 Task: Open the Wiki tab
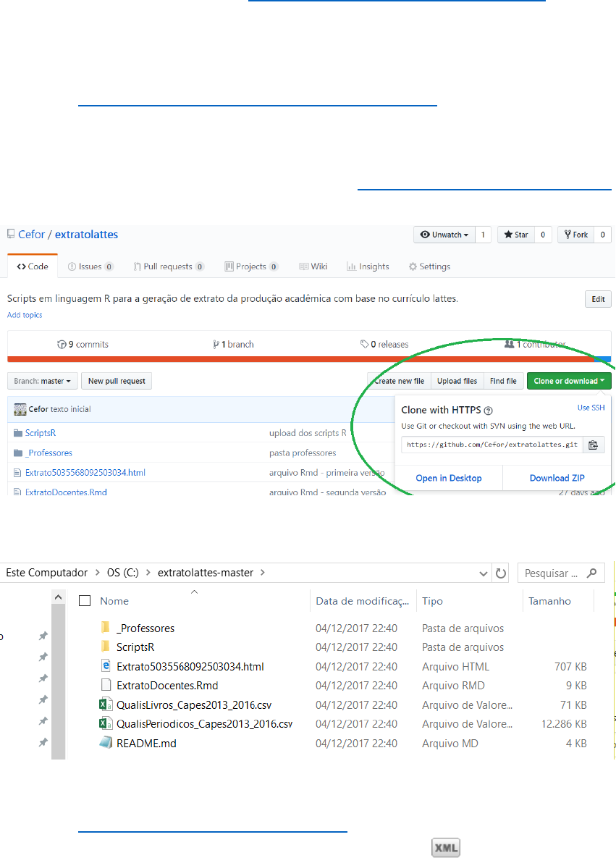point(313,266)
